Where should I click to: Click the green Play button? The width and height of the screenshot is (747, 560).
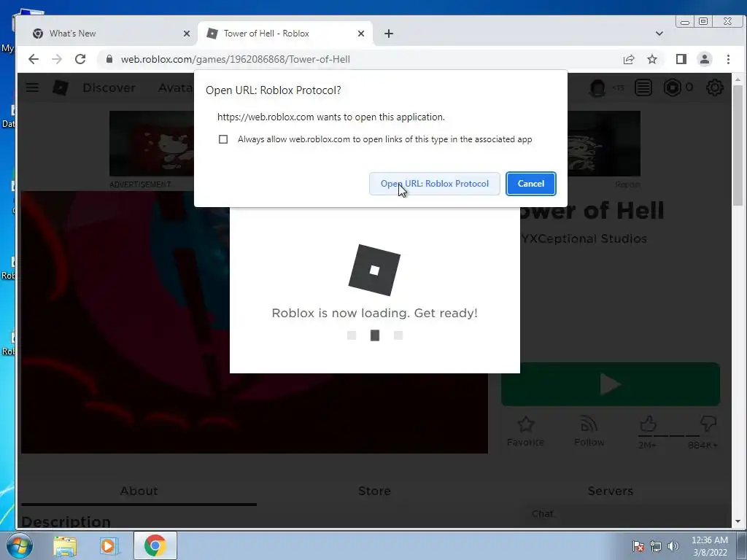click(x=611, y=384)
